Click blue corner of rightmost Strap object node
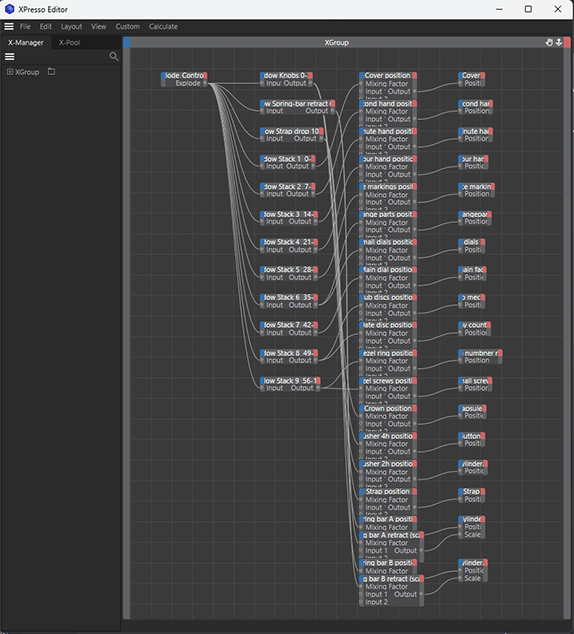 pos(460,492)
